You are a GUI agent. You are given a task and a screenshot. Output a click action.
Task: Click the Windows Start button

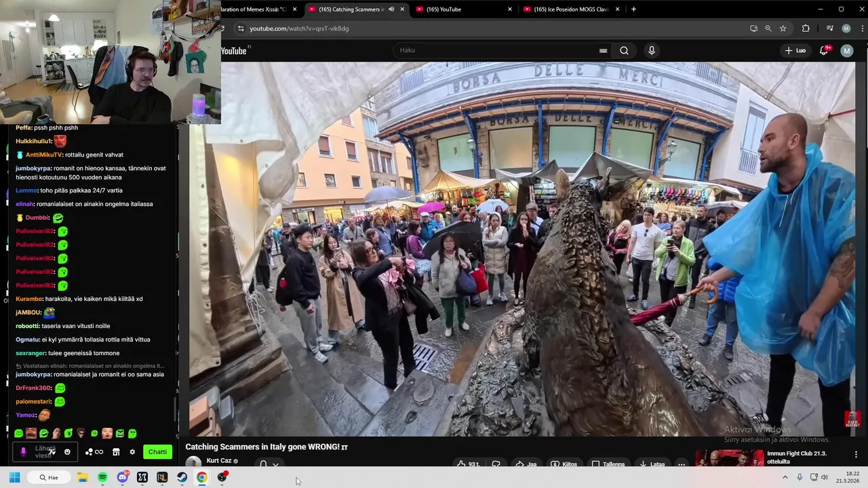pos(14,477)
